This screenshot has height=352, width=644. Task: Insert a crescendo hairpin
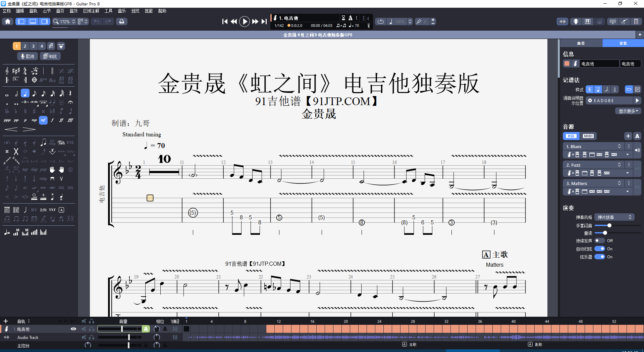click(x=11, y=129)
